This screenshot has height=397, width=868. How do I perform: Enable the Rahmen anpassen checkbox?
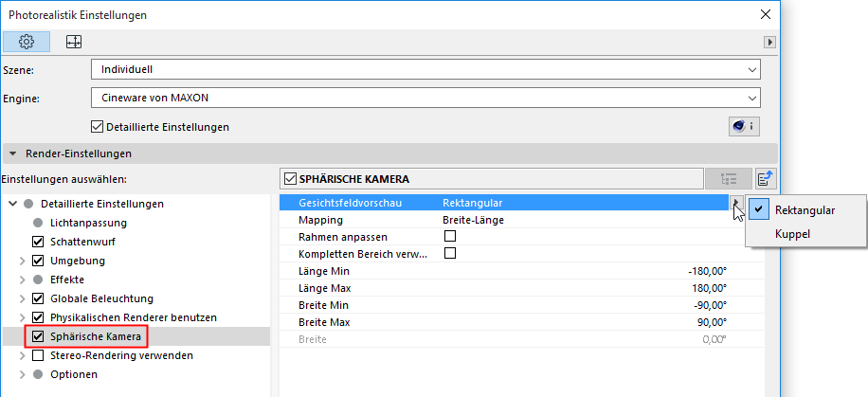[x=450, y=236]
